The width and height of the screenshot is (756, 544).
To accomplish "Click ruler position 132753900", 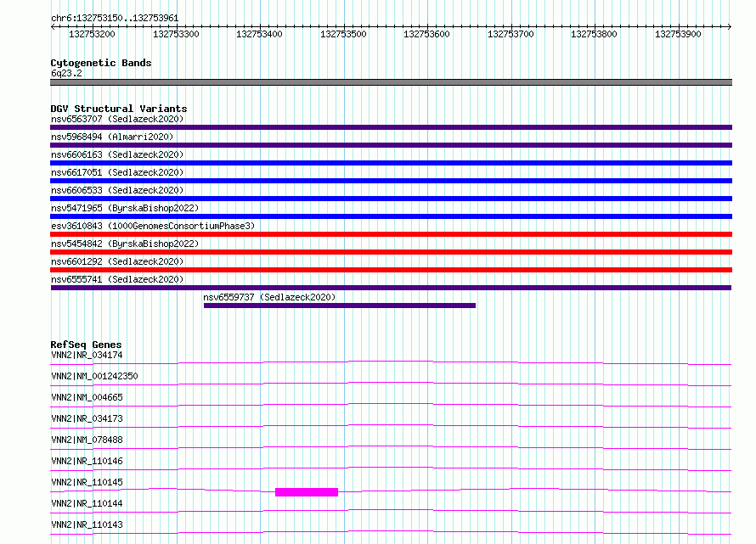I will click(678, 34).
